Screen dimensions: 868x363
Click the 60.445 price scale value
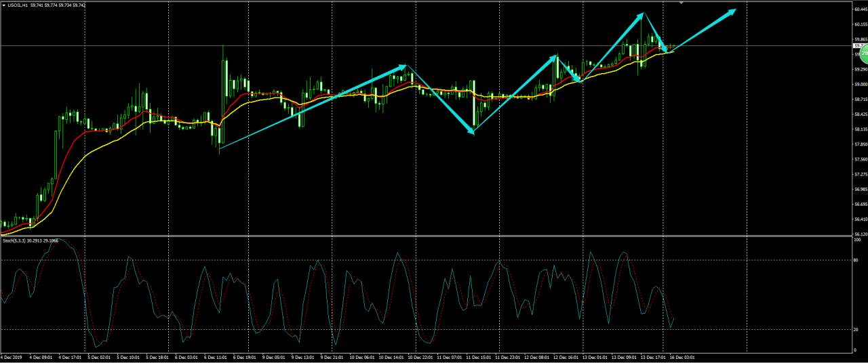point(861,9)
